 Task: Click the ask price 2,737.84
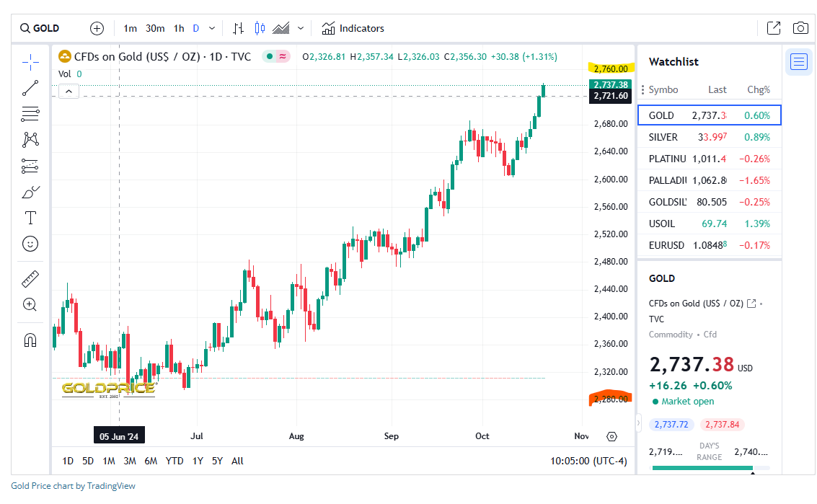tap(722, 424)
